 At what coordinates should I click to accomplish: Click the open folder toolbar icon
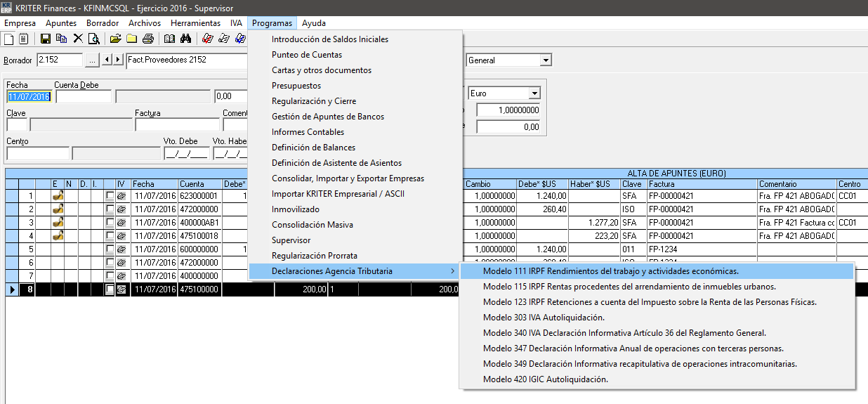tap(115, 39)
